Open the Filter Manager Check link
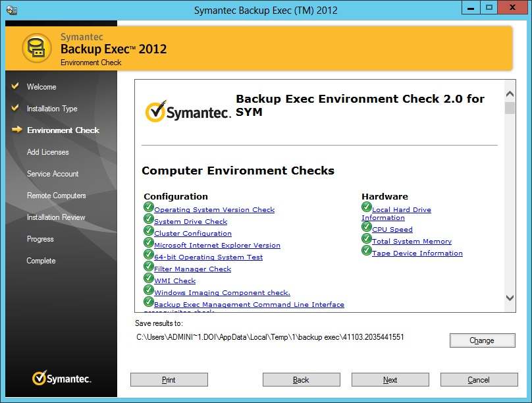 192,268
